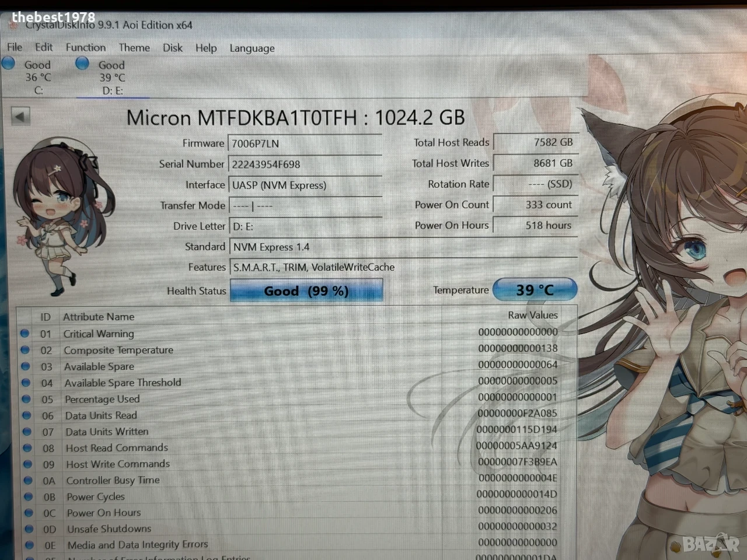Open the Help menu
The image size is (747, 560).
click(206, 48)
